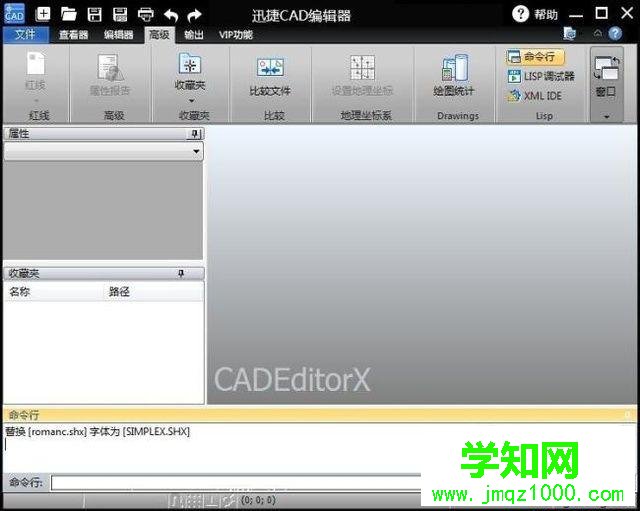Save the drawing with floppy icon
The image size is (640, 511).
95,14
